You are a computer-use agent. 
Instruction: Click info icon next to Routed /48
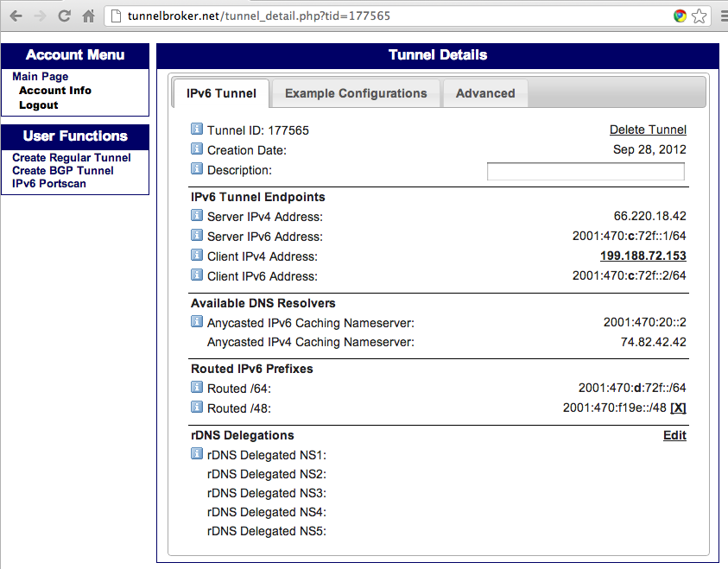pos(197,408)
